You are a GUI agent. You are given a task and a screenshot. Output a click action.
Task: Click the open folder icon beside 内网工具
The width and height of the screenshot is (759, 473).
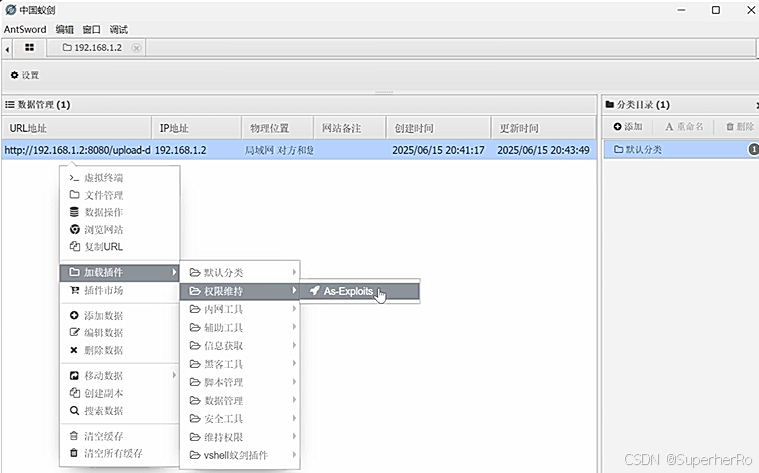pos(195,309)
